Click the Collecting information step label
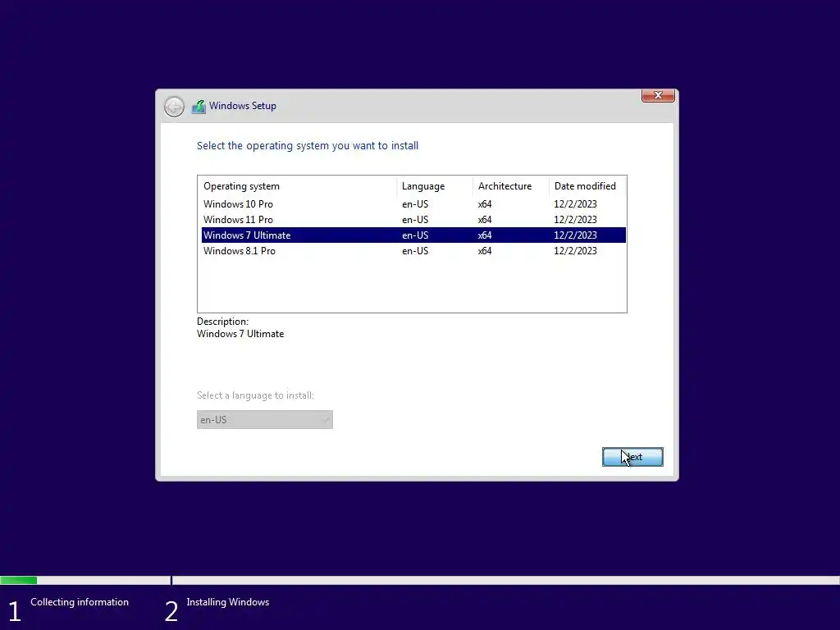The height and width of the screenshot is (630, 840). coord(80,602)
